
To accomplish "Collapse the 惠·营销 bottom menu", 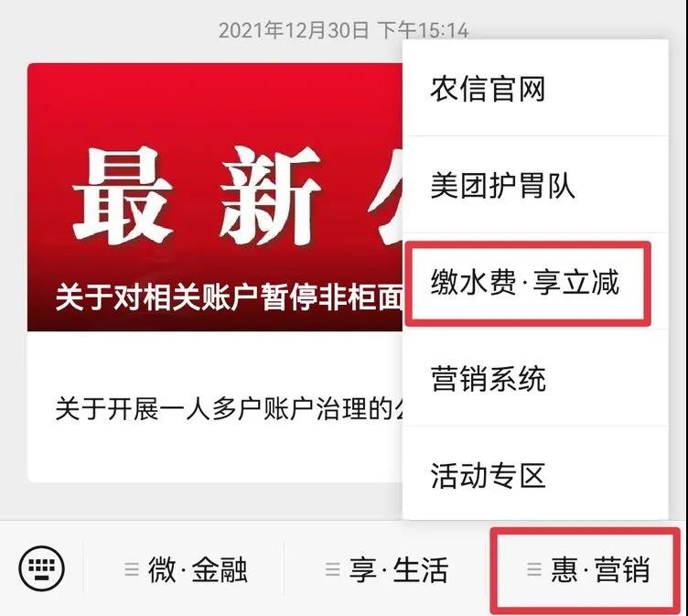I will 587,569.
